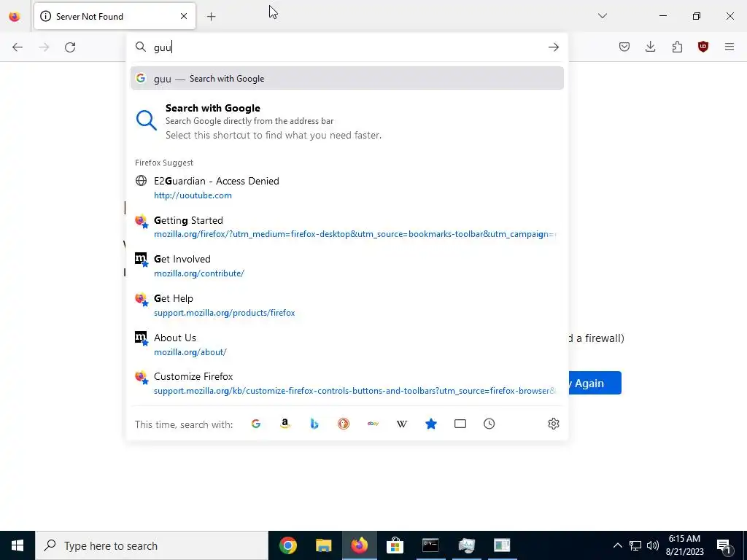Go back with the toolbar back arrow
This screenshot has width=747, height=560.
(18, 47)
